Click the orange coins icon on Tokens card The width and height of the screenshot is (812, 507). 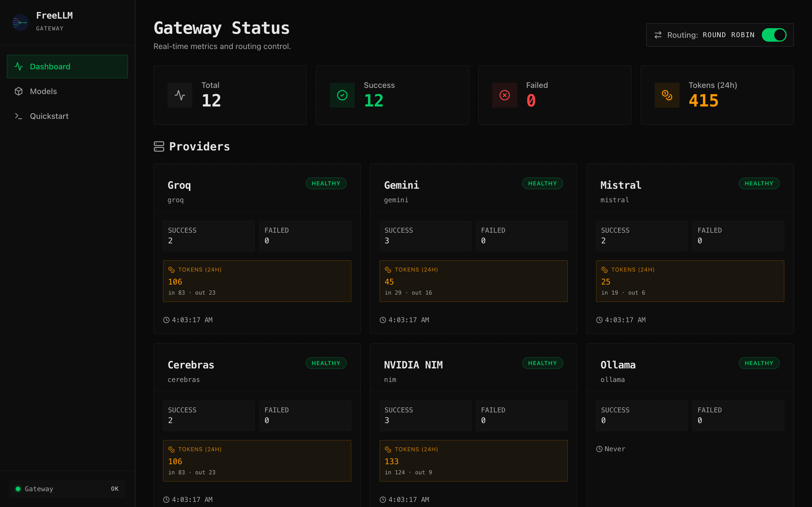[667, 95]
